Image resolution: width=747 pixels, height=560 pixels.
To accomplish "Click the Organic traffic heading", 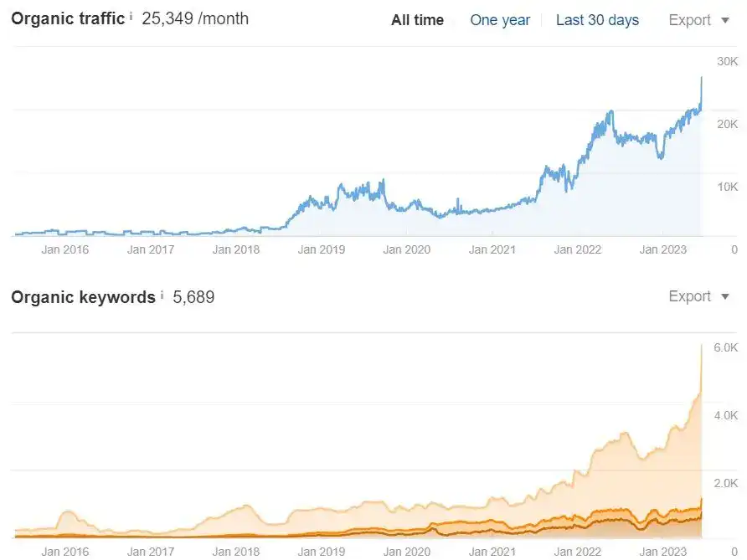I will pyautogui.click(x=68, y=18).
